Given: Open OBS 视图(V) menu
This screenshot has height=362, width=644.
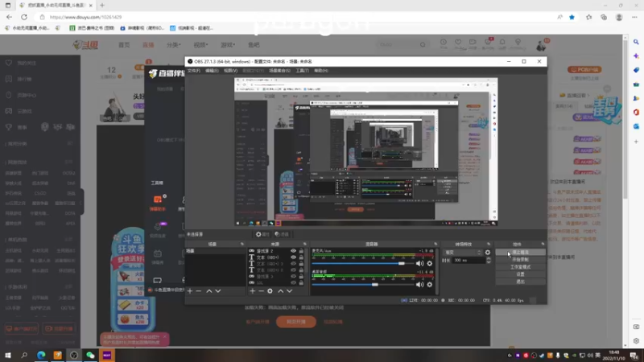Looking at the screenshot, I should 230,71.
